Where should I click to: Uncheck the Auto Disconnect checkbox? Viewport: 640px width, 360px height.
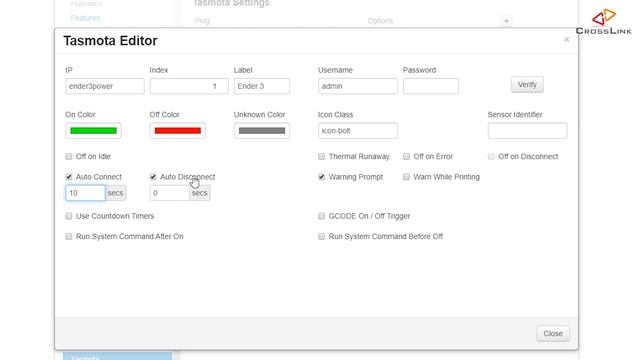click(x=153, y=177)
